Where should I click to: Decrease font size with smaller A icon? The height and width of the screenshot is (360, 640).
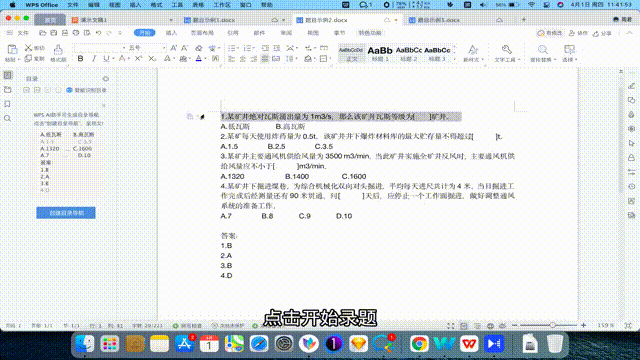click(x=184, y=48)
